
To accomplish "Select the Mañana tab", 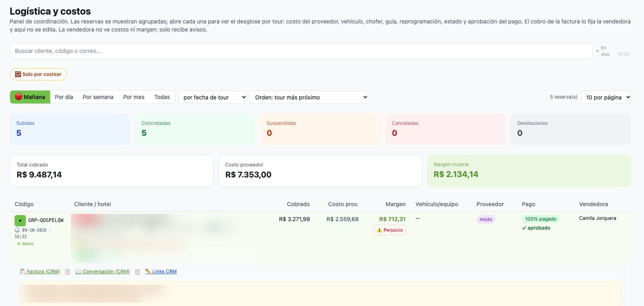I will pyautogui.click(x=30, y=97).
